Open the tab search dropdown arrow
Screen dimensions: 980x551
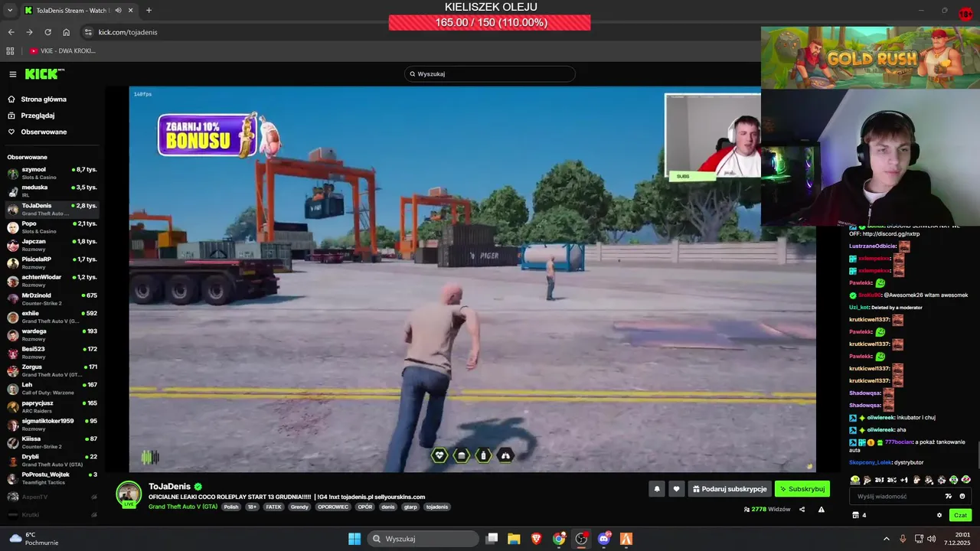10,10
